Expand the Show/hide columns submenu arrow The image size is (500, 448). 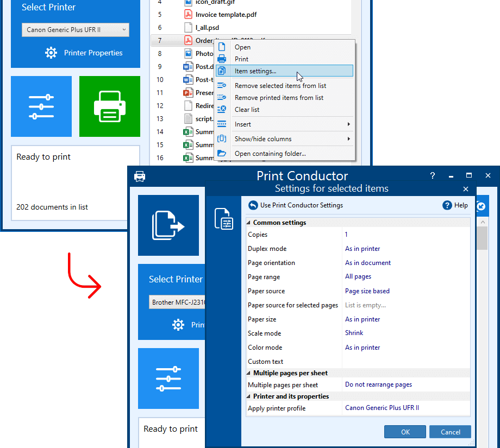point(348,139)
